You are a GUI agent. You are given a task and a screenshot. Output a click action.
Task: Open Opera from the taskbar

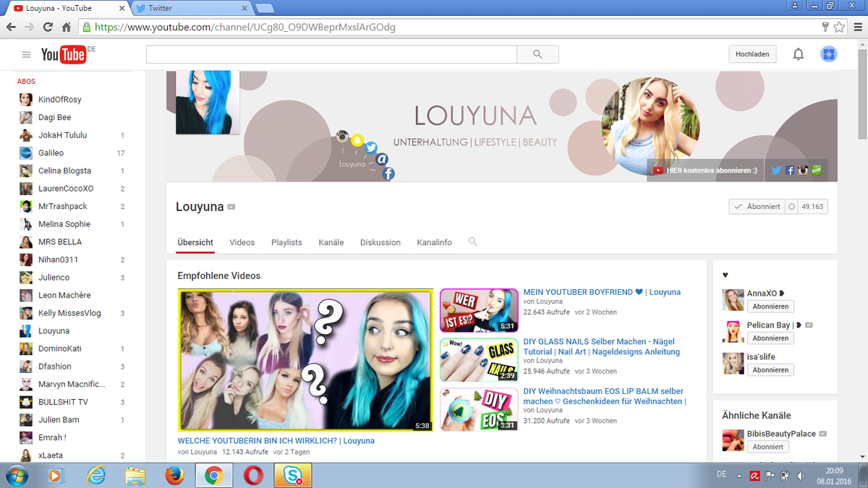(252, 475)
